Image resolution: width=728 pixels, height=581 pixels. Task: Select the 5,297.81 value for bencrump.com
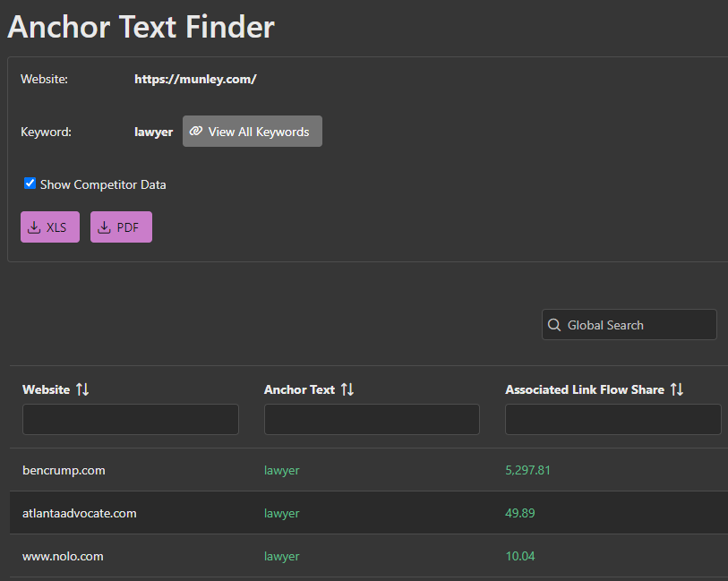coord(527,470)
